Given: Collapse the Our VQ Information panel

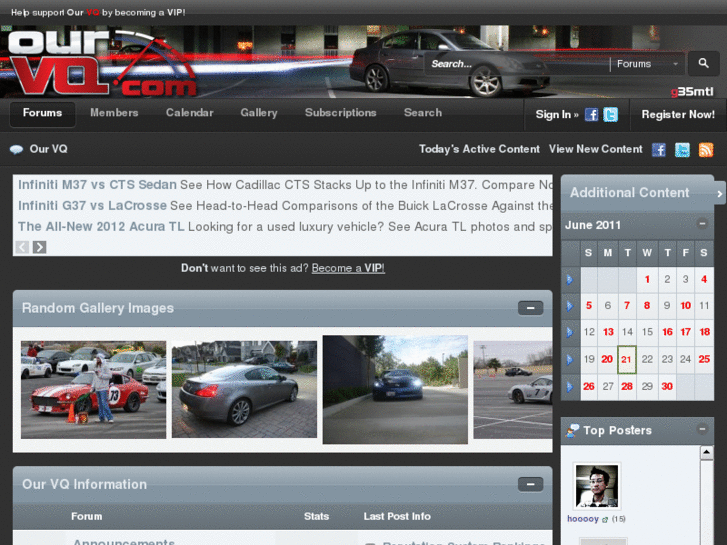Looking at the screenshot, I should click(x=530, y=484).
